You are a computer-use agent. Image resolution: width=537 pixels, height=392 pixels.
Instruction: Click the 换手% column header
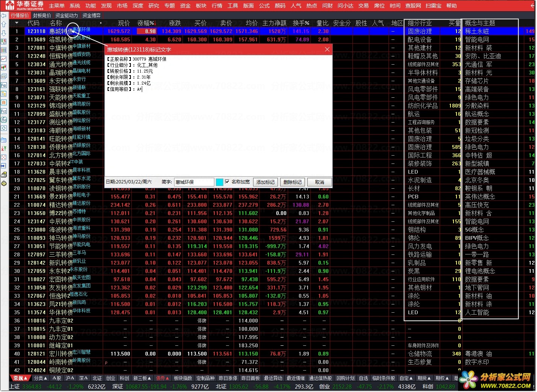tap(301, 23)
